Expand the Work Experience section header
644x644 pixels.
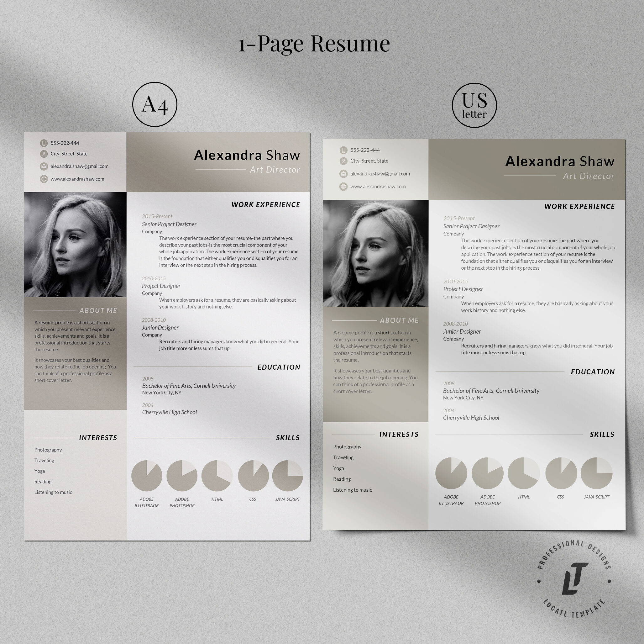tap(266, 203)
